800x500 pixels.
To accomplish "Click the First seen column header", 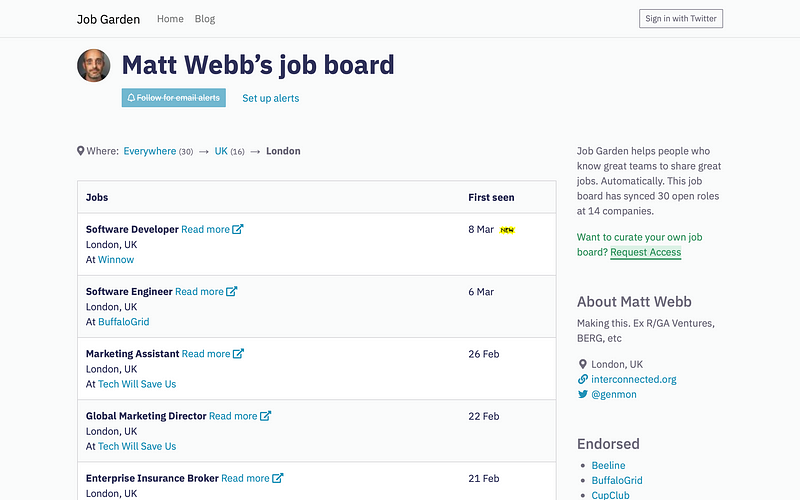I will pos(491,197).
